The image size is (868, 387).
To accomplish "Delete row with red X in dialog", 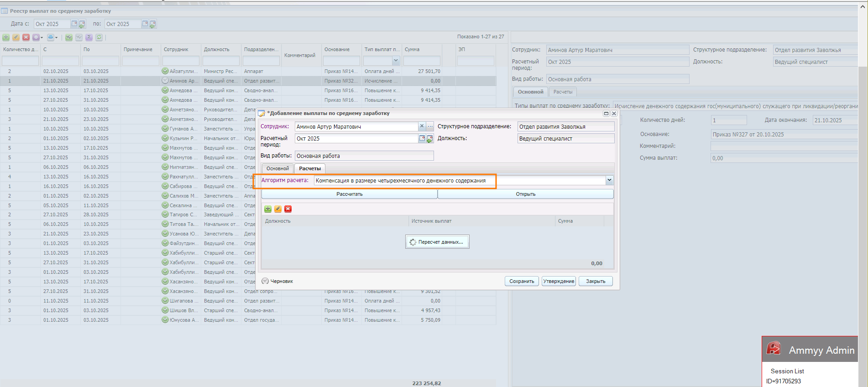I will pyautogui.click(x=288, y=209).
